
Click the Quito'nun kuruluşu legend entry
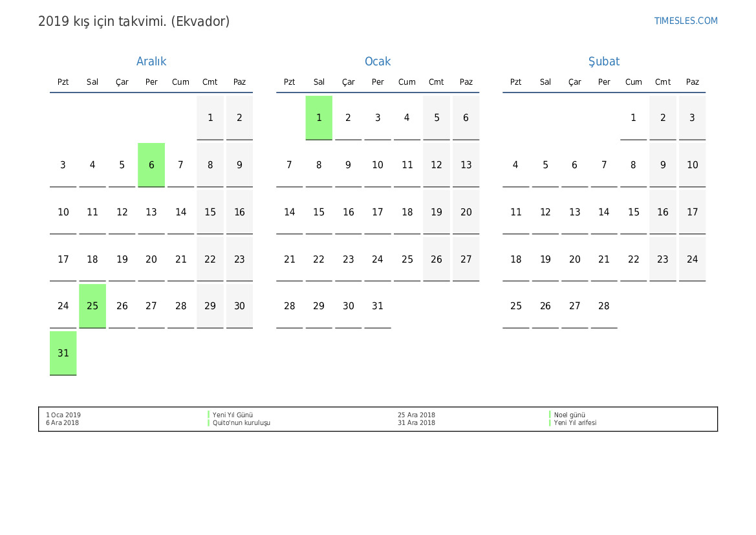(x=241, y=423)
